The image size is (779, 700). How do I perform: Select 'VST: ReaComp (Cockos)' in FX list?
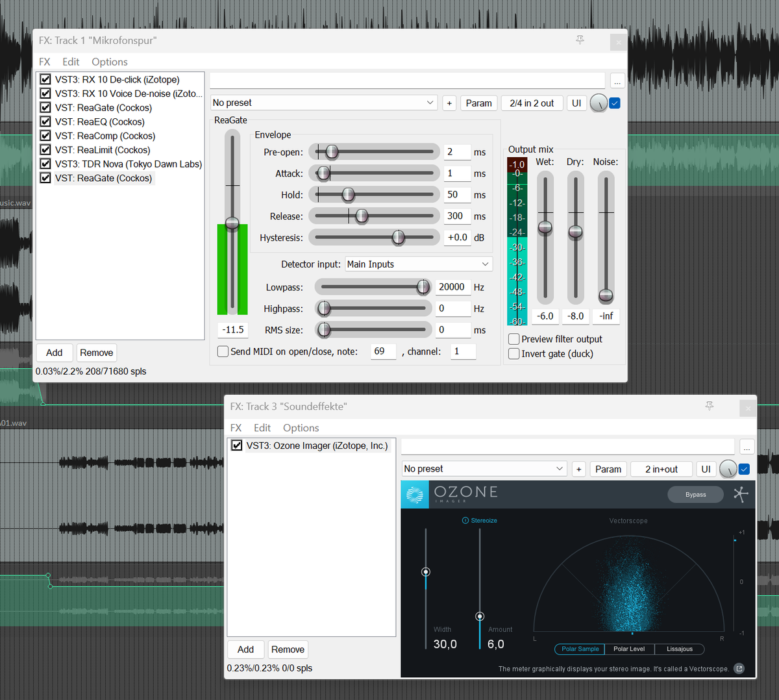105,136
